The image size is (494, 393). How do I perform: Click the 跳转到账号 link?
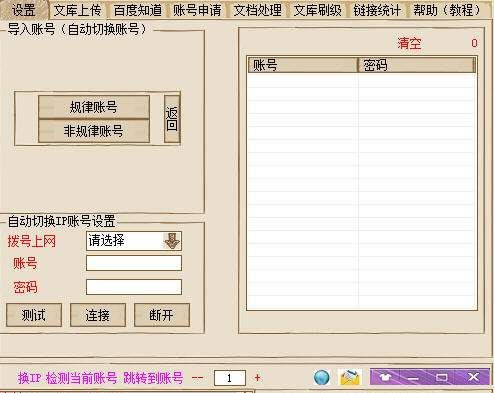tap(153, 378)
